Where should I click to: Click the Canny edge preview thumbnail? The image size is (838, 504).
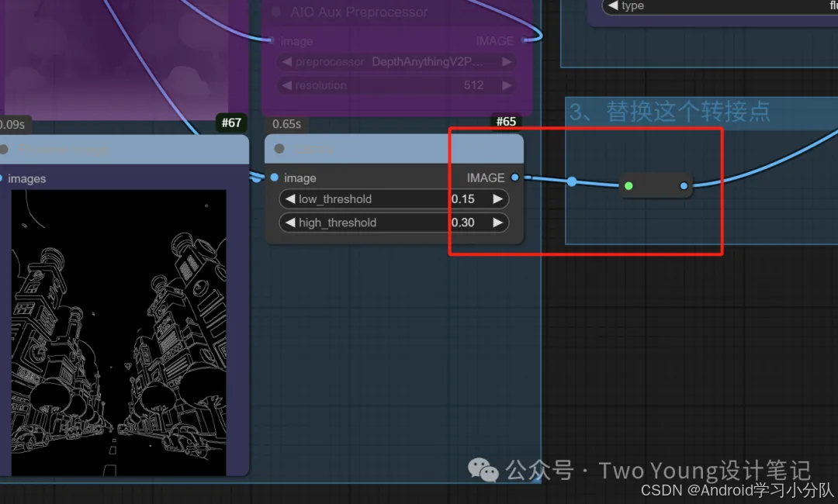119,333
